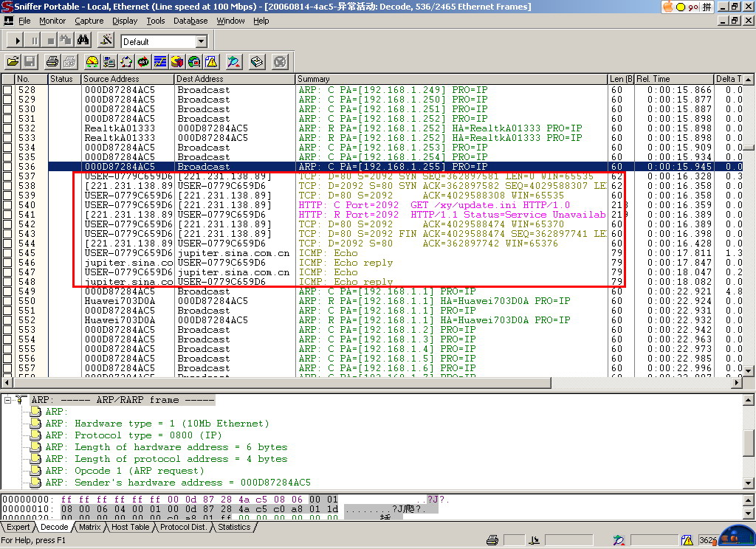This screenshot has height=549, width=756.
Task: Check the box next to frame 540
Action: pos(7,205)
